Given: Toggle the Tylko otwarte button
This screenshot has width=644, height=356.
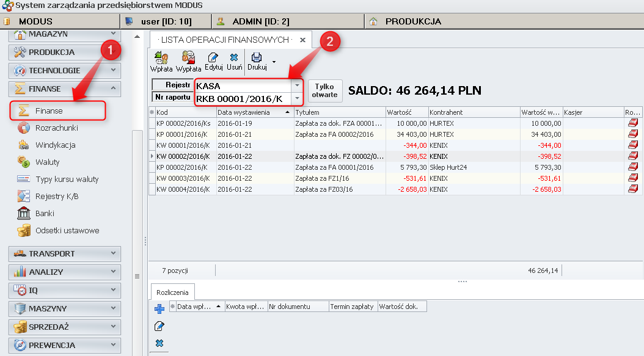Looking at the screenshot, I should coord(324,91).
